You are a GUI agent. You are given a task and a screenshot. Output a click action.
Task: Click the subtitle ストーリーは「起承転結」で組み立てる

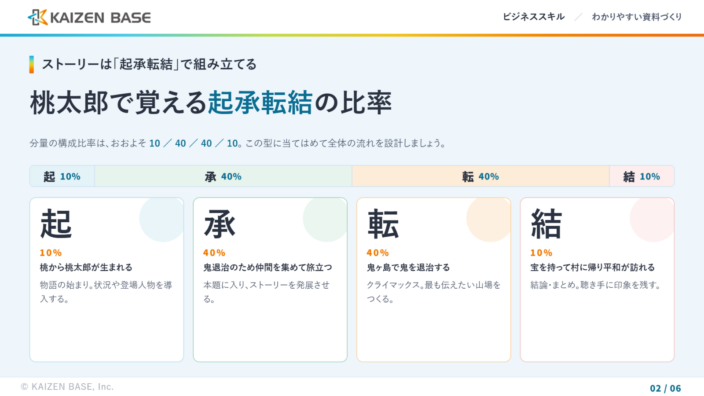(149, 64)
